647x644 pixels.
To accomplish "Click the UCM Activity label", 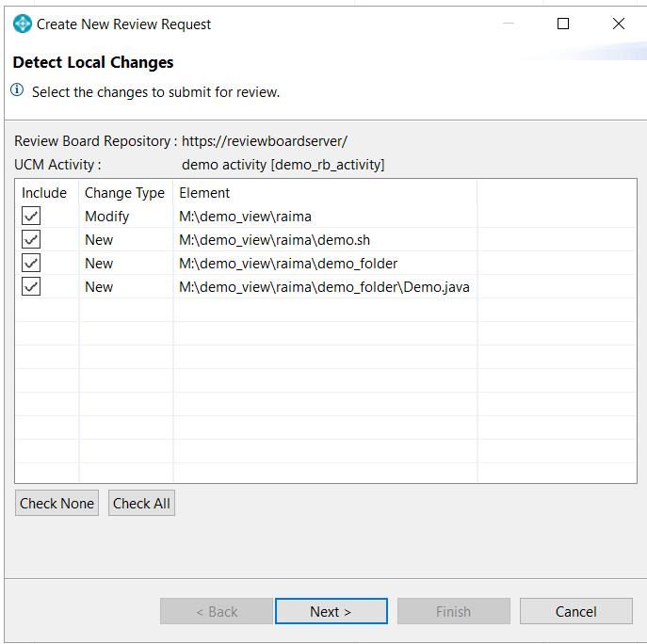I will 57,165.
